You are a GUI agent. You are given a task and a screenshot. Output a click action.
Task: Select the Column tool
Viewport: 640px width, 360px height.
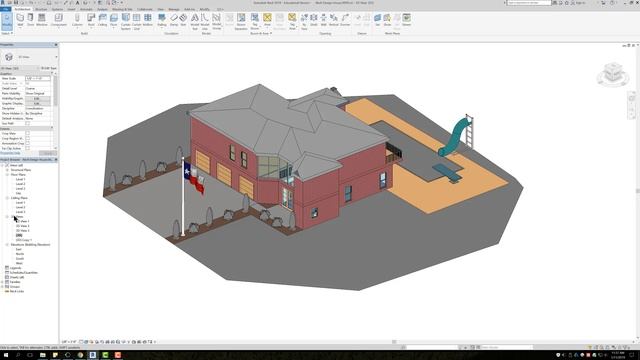tap(77, 20)
